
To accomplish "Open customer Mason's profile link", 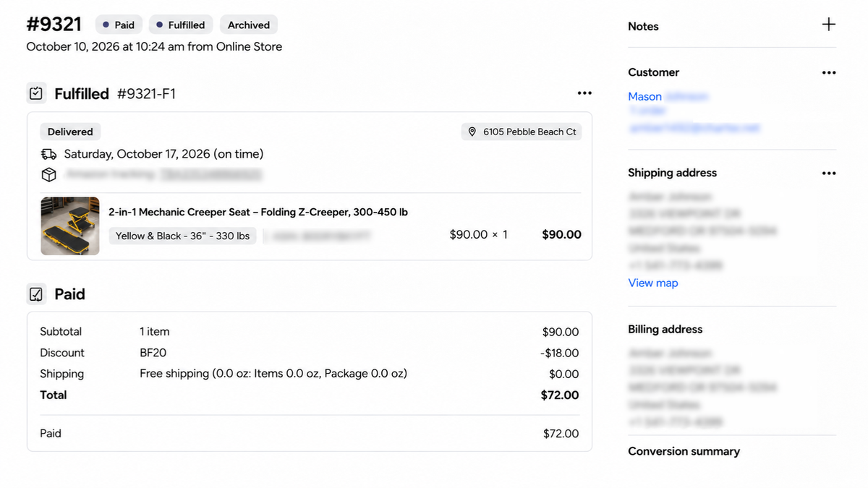I will pos(644,96).
